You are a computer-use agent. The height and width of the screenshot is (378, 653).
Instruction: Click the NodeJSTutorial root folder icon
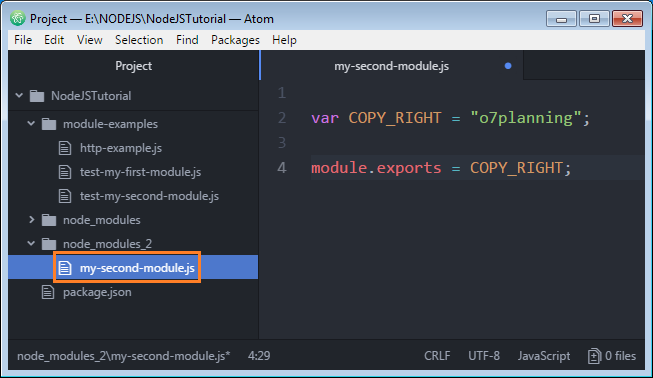point(37,96)
